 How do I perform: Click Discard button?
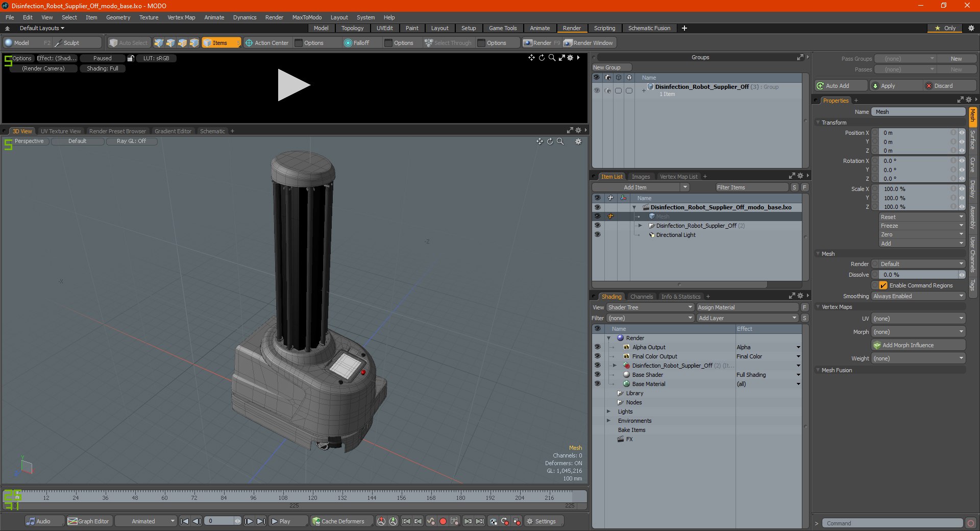click(950, 86)
